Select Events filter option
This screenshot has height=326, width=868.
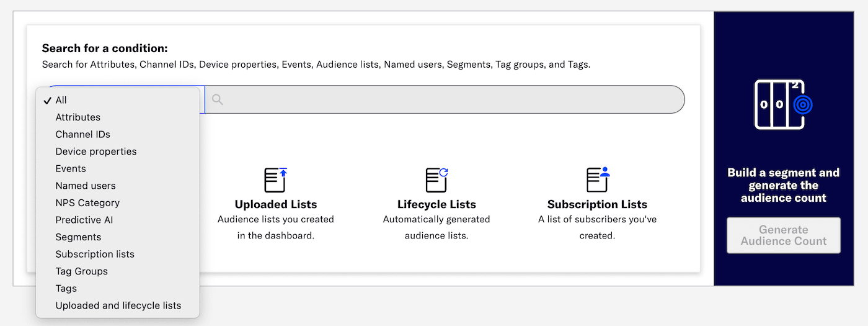click(71, 169)
